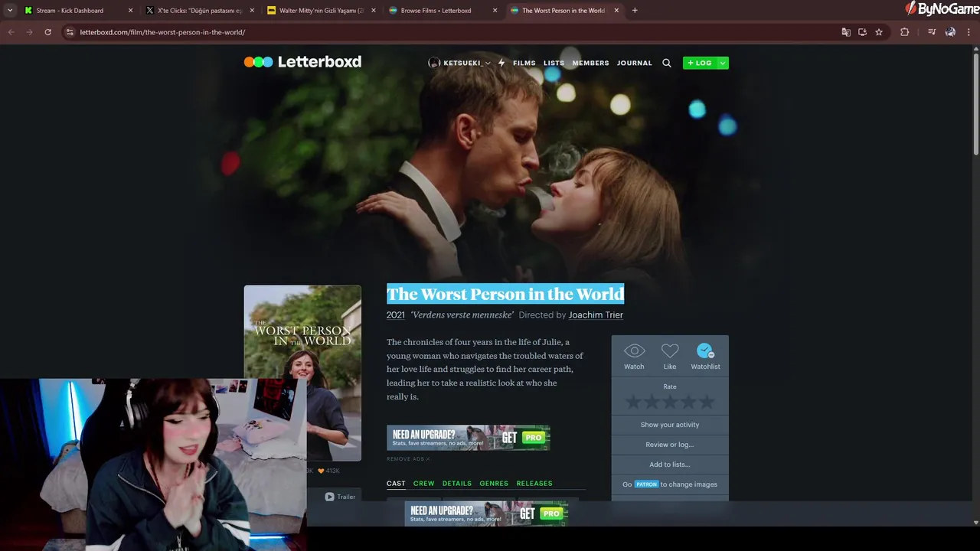Bookmark this page with the star

879,32
